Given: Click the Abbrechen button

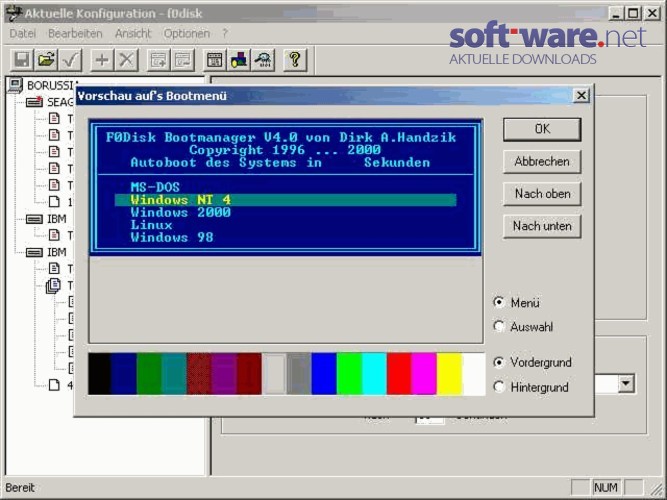Looking at the screenshot, I should (x=542, y=162).
